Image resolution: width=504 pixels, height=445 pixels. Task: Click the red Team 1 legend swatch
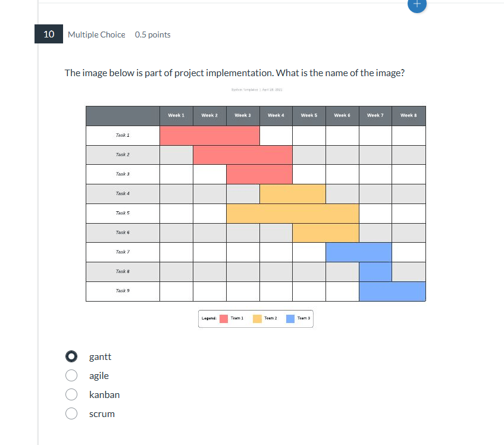[224, 318]
